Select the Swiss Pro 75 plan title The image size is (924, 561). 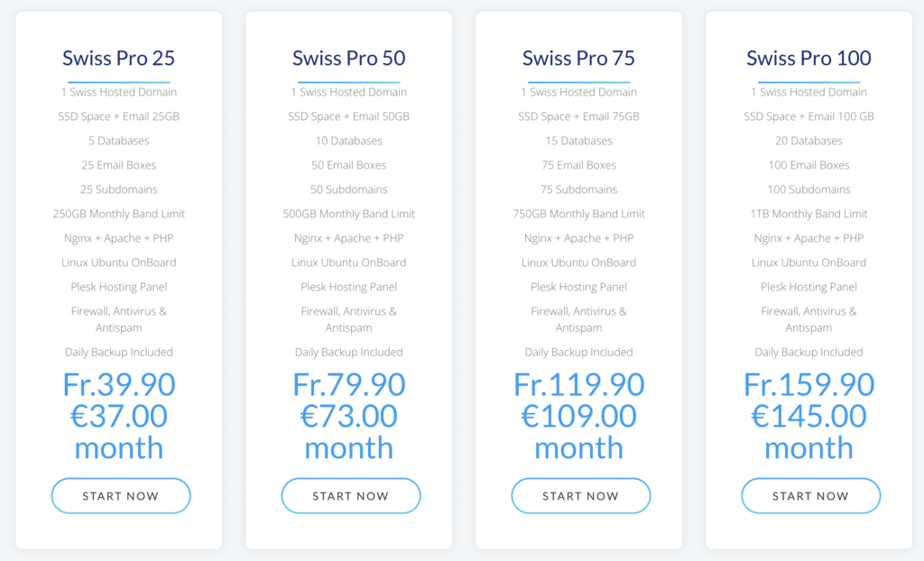tap(578, 59)
